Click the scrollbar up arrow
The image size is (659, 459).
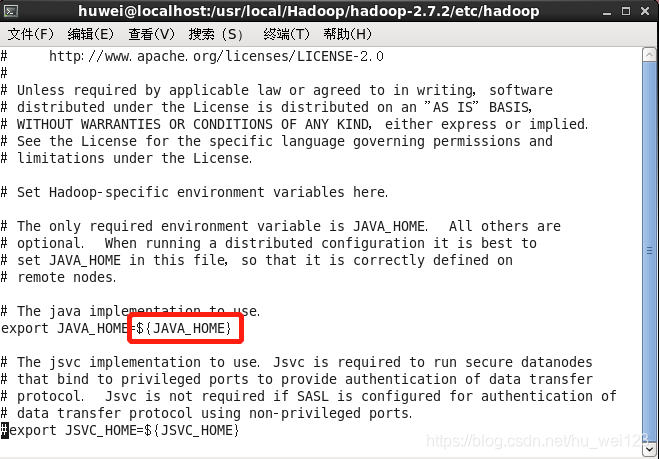click(x=649, y=55)
